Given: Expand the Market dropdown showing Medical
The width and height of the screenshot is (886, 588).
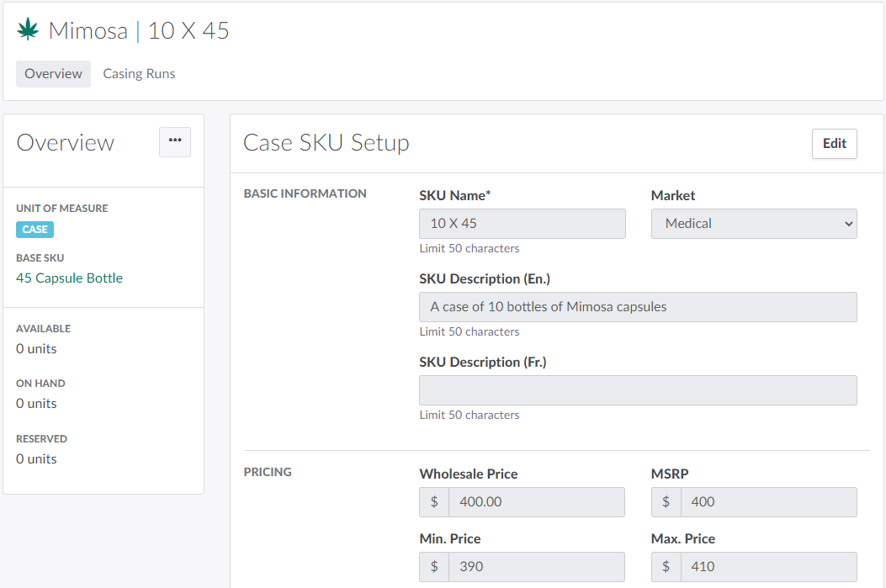Looking at the screenshot, I should (x=753, y=224).
